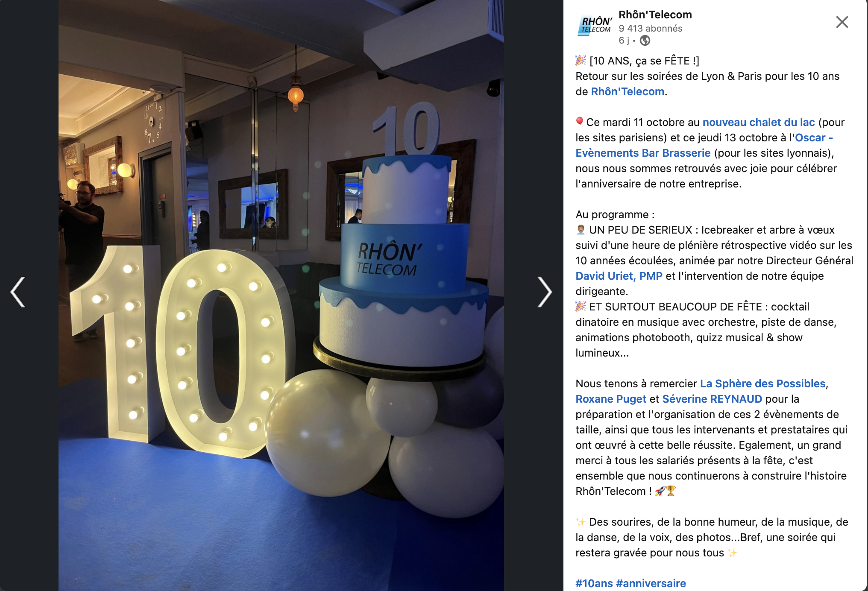The image size is (868, 591).
Task: Visit Séverine REYNAUD profile link
Action: click(712, 399)
